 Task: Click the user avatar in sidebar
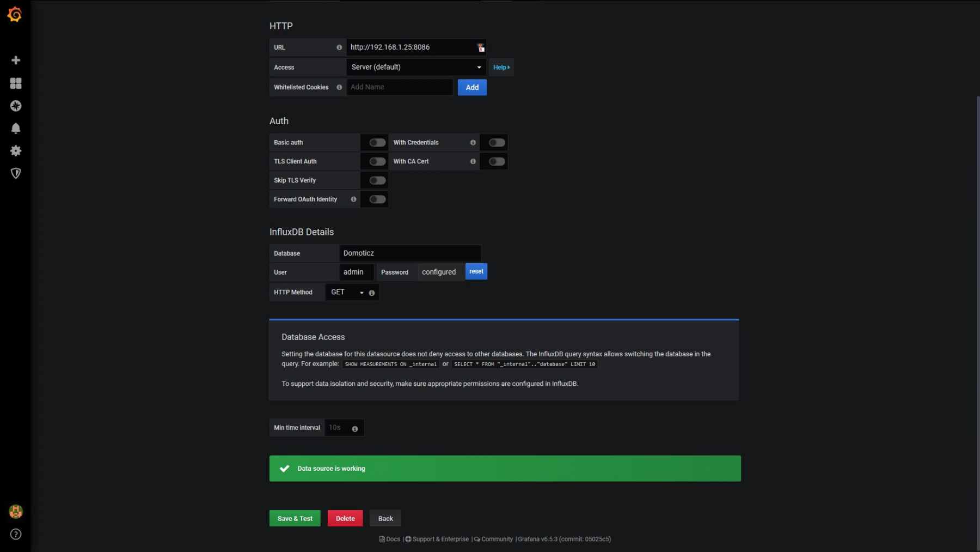pyautogui.click(x=16, y=512)
